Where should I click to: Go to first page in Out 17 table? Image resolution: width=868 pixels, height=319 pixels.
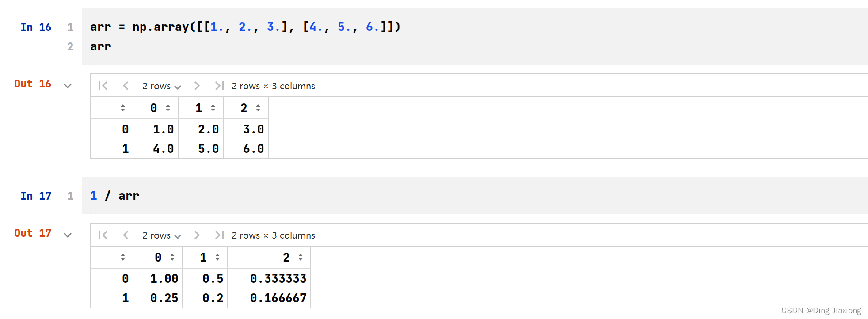coord(103,235)
